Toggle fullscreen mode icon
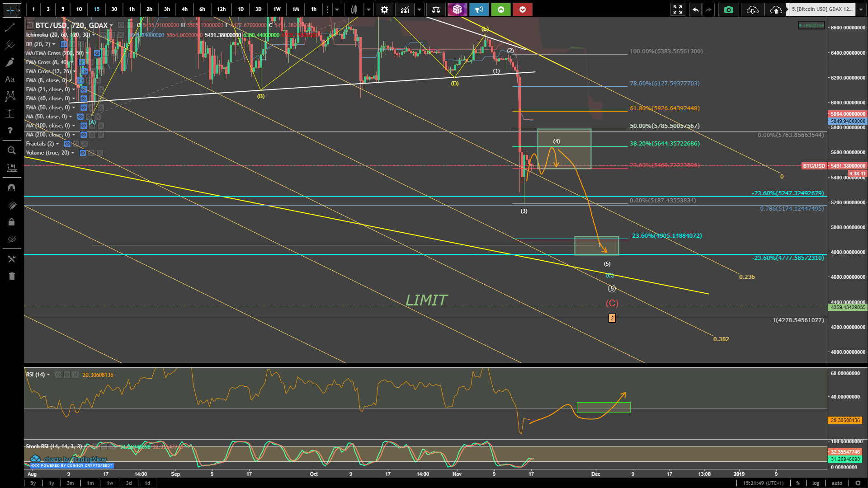This screenshot has width=868, height=488. 677,9
